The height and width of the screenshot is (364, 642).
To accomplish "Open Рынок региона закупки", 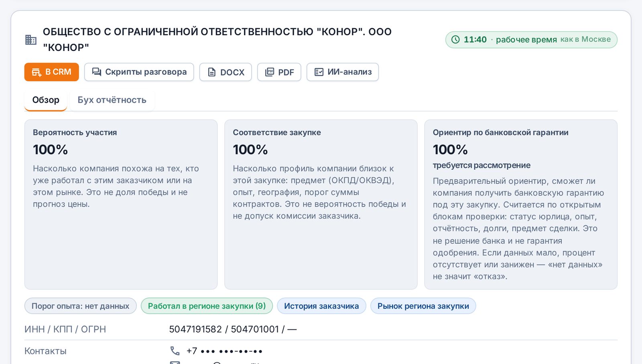I will click(x=423, y=306).
